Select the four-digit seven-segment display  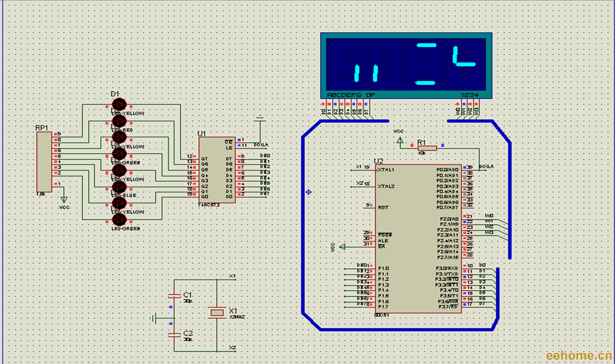406,66
